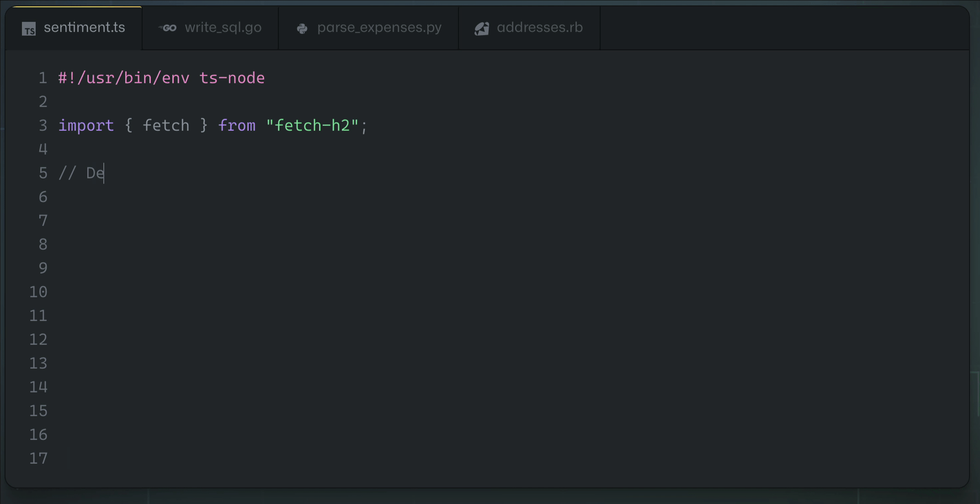
Task: Click the Ruby gem icon on addresses.rb tab
Action: [x=482, y=29]
